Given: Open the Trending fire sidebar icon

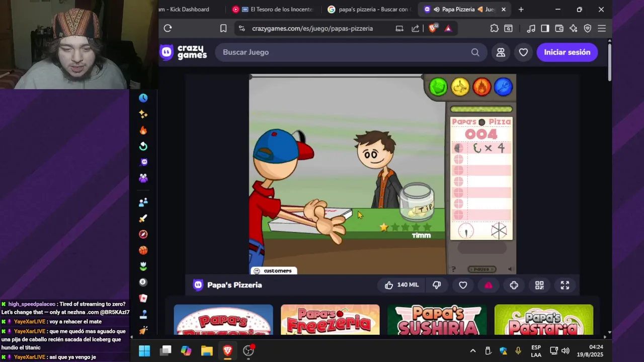Looking at the screenshot, I should (x=143, y=130).
